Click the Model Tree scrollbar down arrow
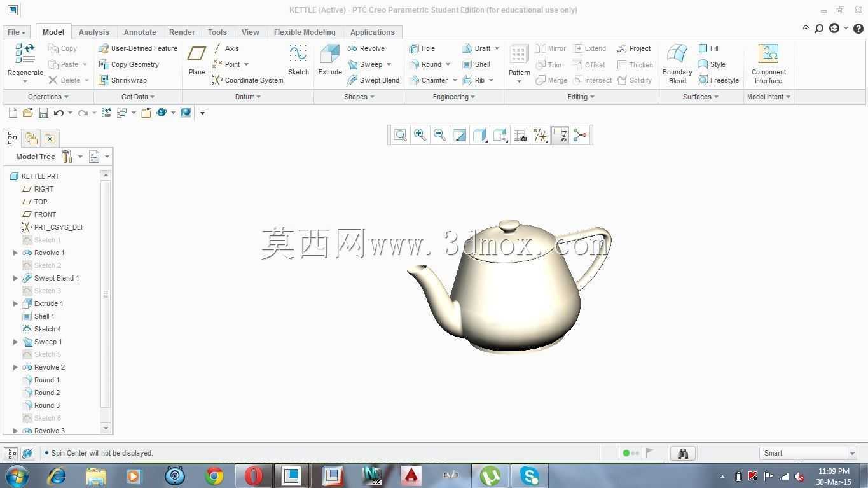Screen dimensions: 868x488 point(106,428)
